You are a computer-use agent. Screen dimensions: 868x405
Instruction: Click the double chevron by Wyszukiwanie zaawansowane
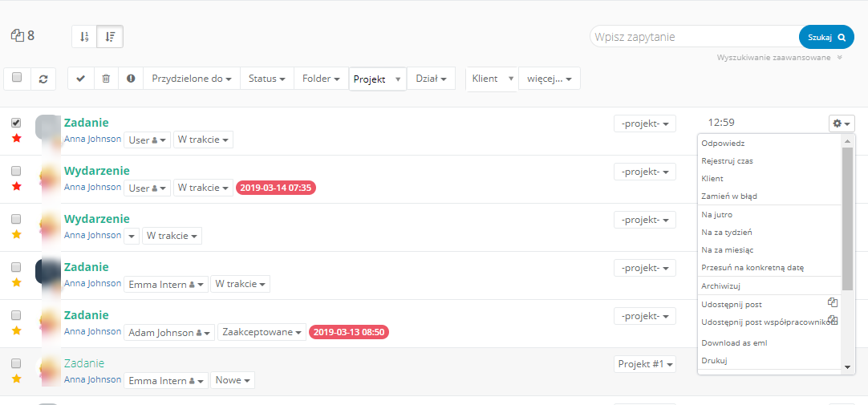pos(840,58)
